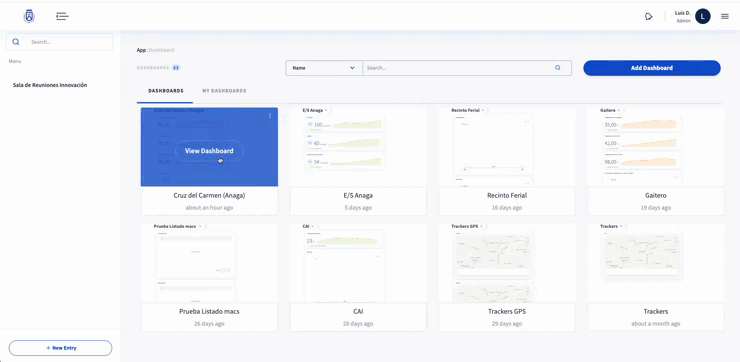Click the magnifier icon in the dashboard search

tap(558, 68)
